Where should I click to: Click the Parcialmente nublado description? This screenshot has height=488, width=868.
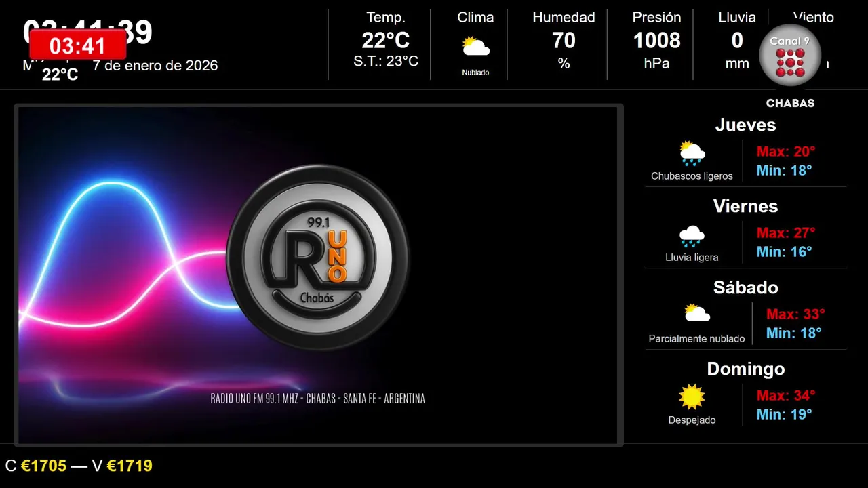696,339
